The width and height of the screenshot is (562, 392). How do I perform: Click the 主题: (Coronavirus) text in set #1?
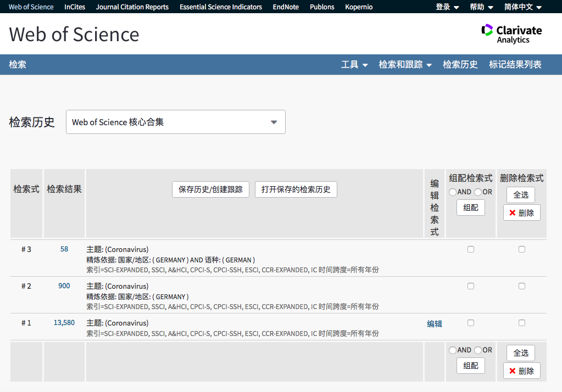tap(117, 323)
